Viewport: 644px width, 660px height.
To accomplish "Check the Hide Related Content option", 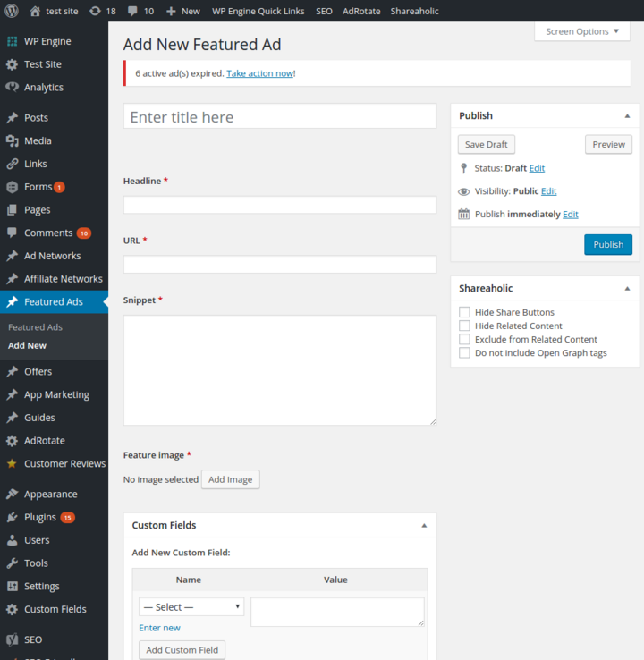I will tap(464, 326).
